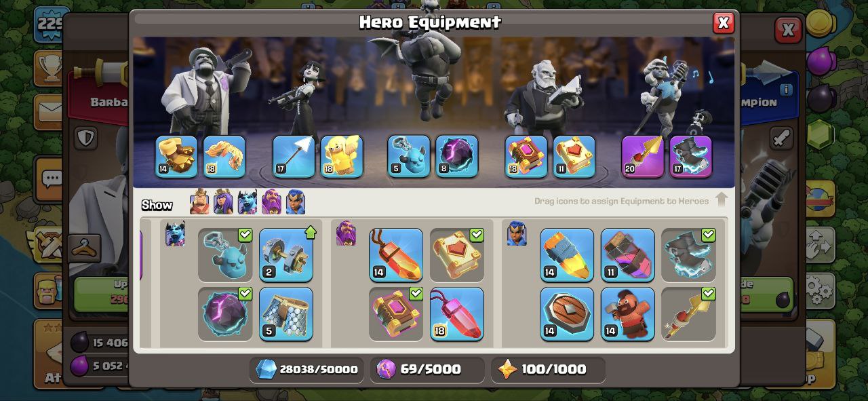Select the Giant Gauntlet slot, level 18
This screenshot has height=401, width=868.
[x=224, y=157]
